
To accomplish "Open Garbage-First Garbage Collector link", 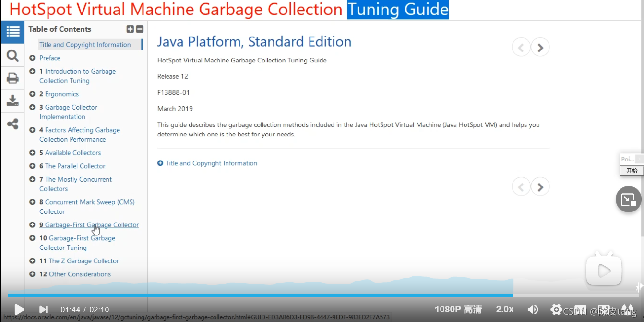I will [89, 225].
